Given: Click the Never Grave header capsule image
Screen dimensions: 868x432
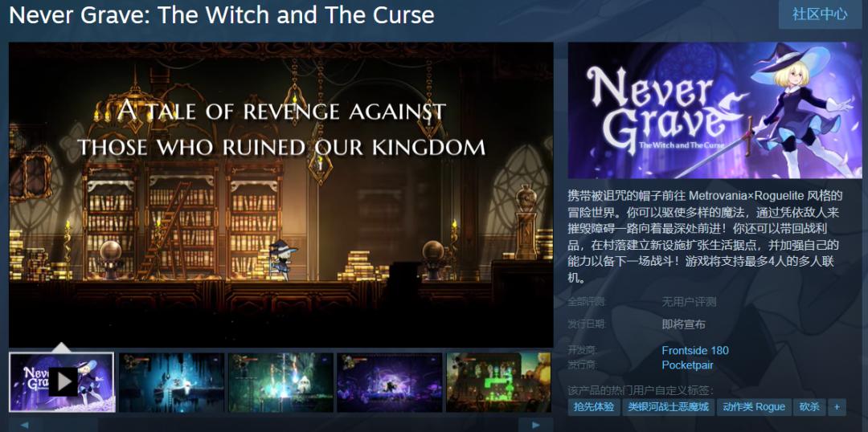Looking at the screenshot, I should [x=714, y=110].
